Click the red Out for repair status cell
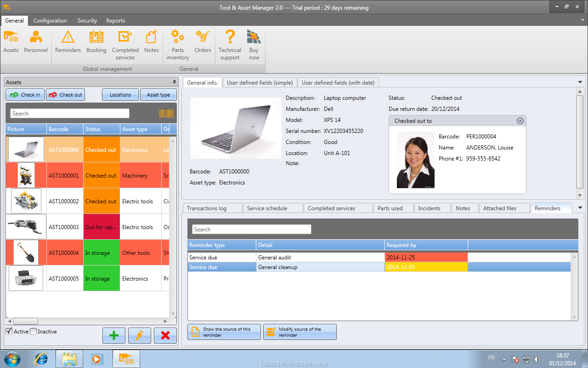 tap(102, 227)
